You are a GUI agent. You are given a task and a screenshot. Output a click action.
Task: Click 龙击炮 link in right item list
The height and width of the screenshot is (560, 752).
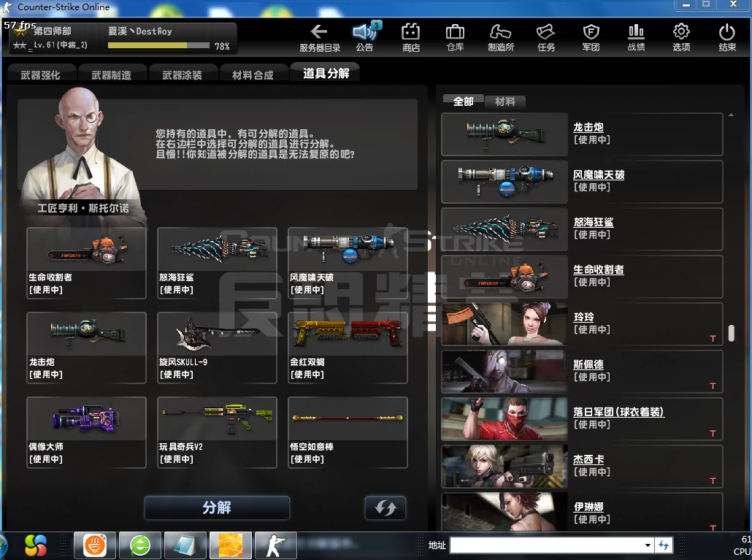[588, 127]
